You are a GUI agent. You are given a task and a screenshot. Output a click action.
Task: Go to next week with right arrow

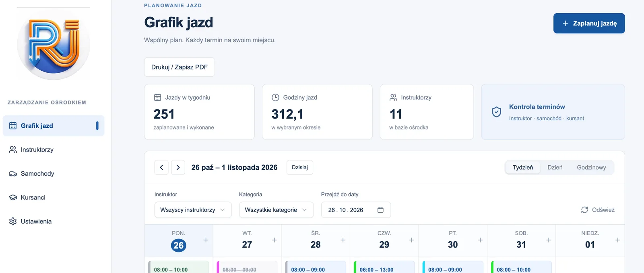coord(178,167)
